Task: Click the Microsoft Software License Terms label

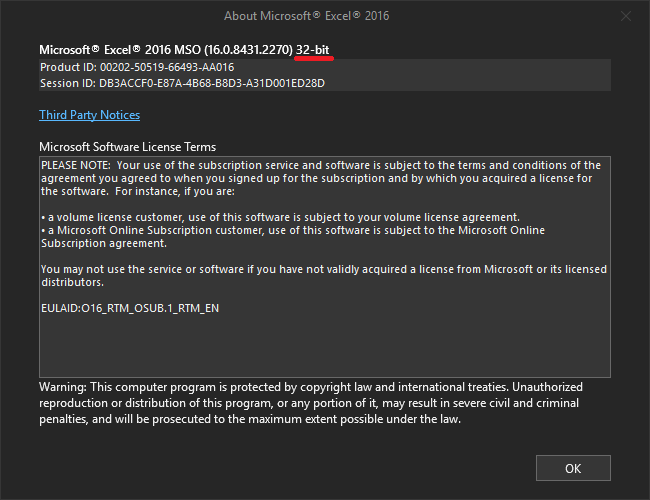Action: click(x=128, y=147)
